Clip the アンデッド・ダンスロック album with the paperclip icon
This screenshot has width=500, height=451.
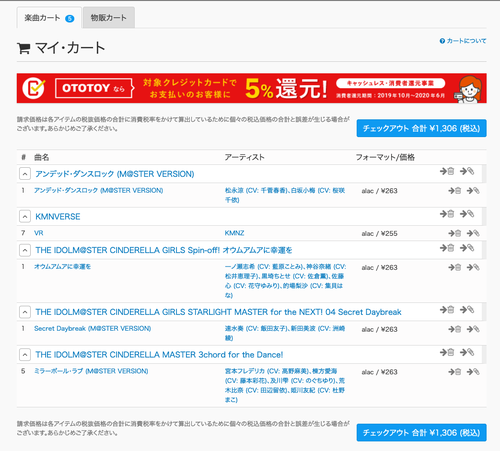click(467, 171)
